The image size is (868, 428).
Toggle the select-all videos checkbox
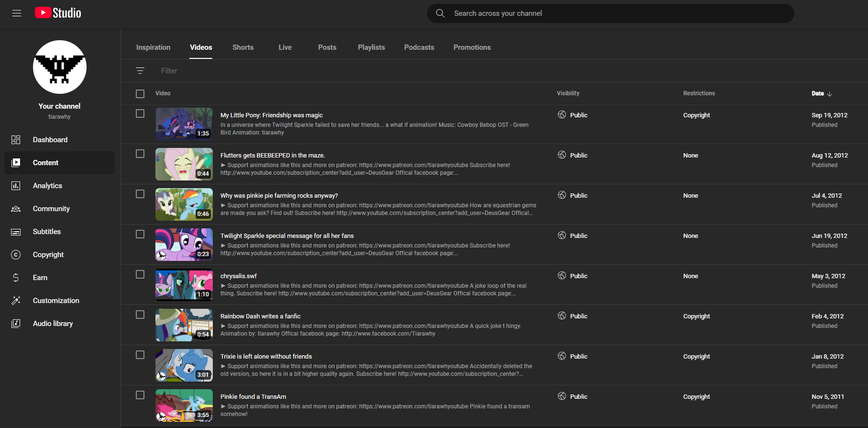point(140,94)
